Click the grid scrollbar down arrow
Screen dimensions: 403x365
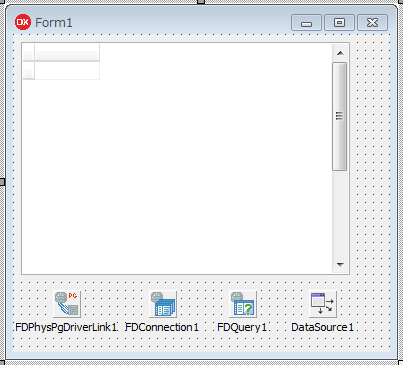click(340, 264)
